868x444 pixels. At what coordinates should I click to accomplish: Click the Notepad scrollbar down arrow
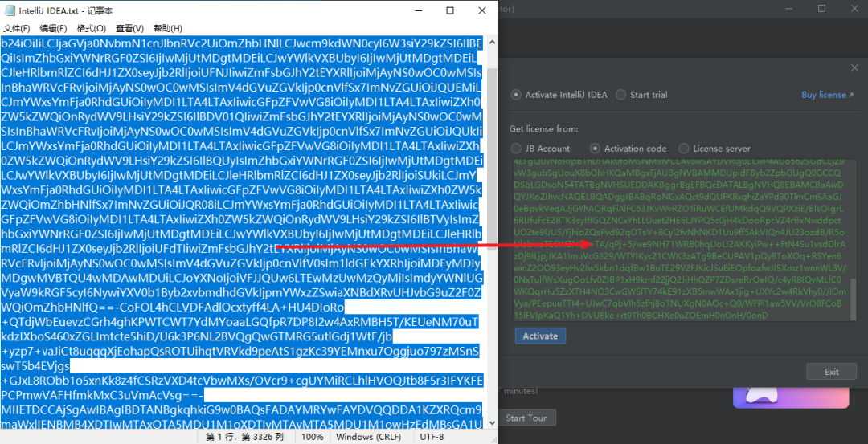(492, 425)
